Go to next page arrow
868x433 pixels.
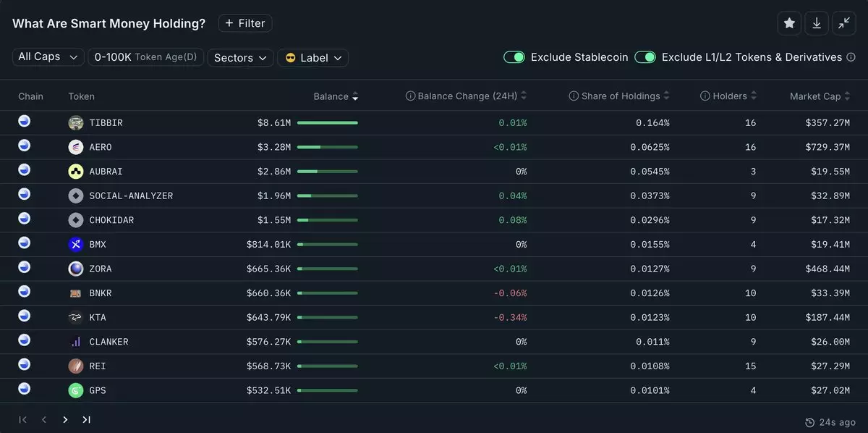click(x=65, y=419)
